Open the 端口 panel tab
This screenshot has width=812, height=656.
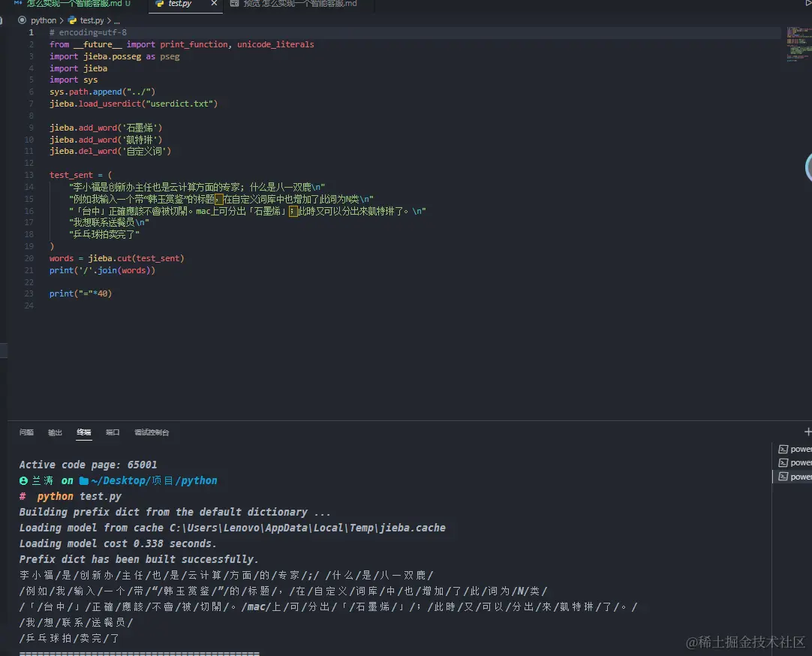(113, 432)
